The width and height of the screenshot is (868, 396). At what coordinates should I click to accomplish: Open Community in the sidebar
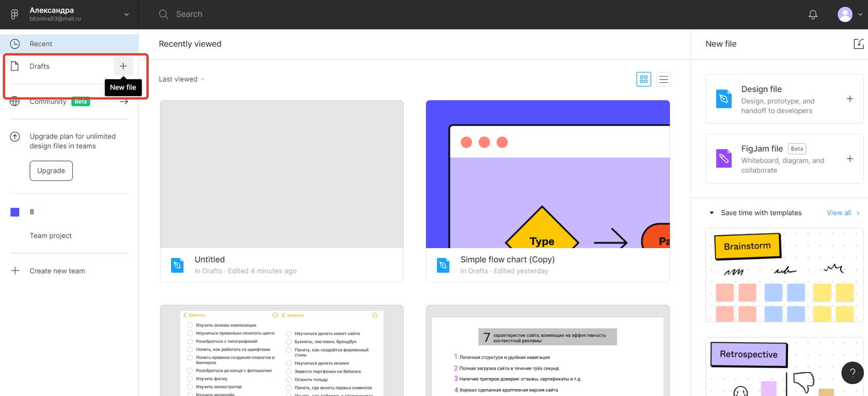[48, 102]
